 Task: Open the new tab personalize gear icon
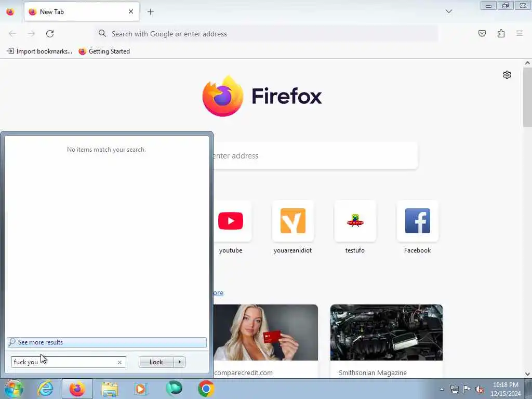pyautogui.click(x=507, y=75)
